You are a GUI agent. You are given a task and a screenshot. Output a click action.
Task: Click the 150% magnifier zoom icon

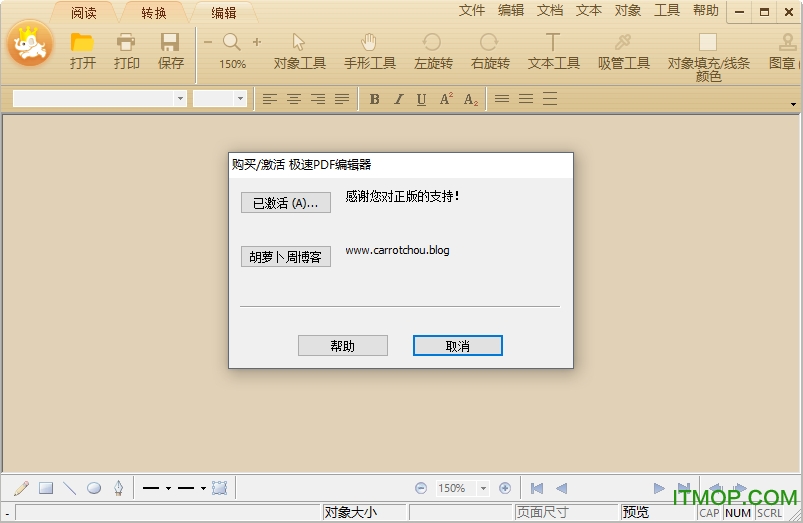[232, 50]
